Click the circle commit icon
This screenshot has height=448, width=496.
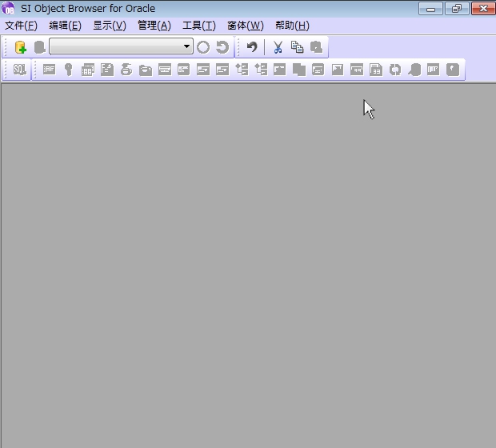203,47
